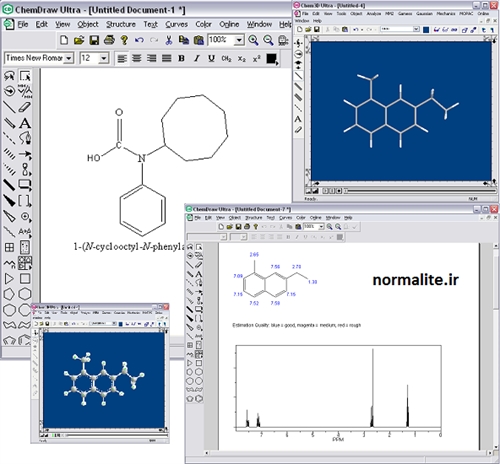Select the Brackets tool in main palette
This screenshot has width=500, height=464.
tap(25, 201)
